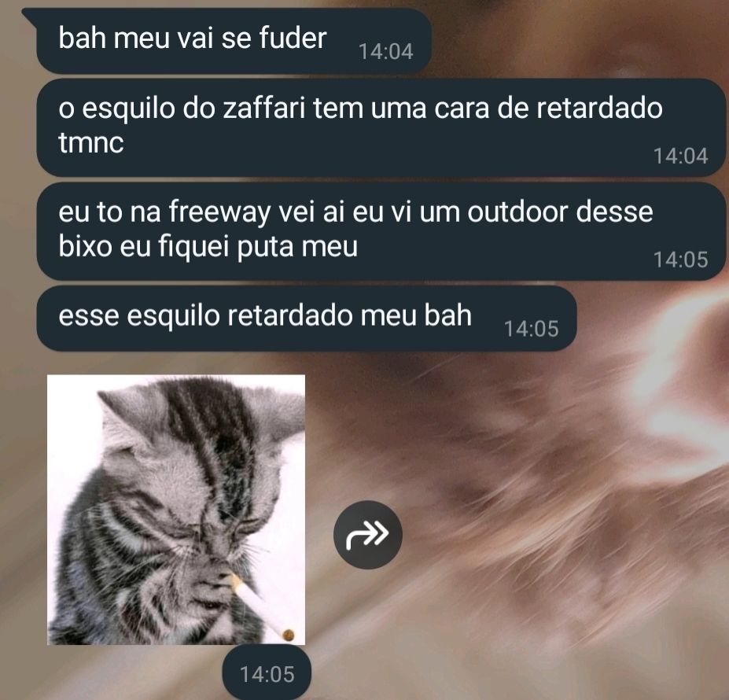Select the message 'esse esquilo retardado meu bah'
729x700 pixels.
coord(307,318)
